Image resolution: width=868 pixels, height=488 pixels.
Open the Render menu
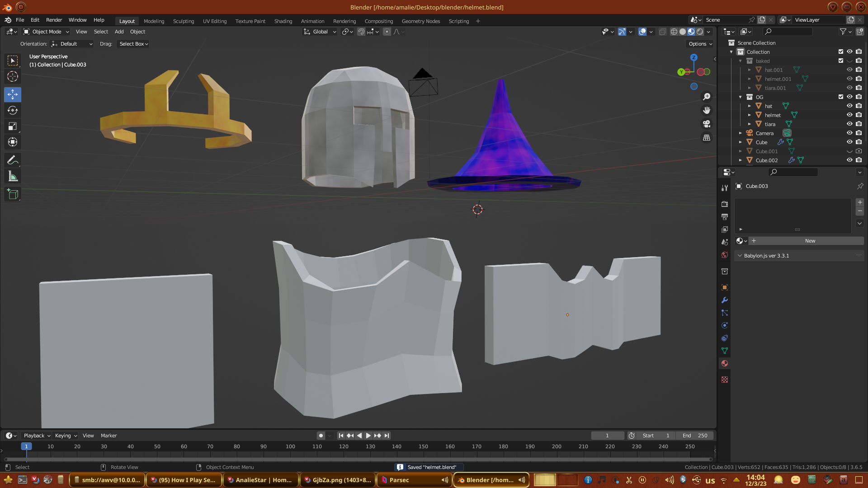click(54, 20)
